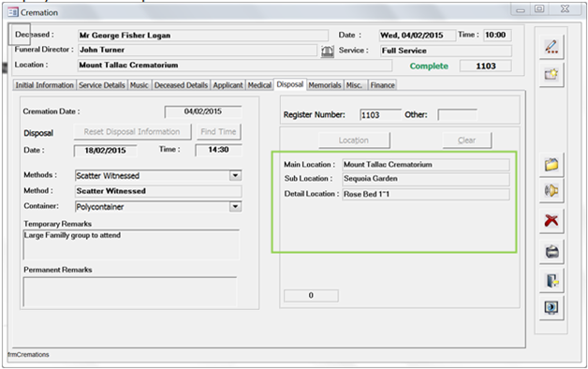588x369 pixels.
Task: Click the Sub Location field Sequoia Garden
Action: click(426, 179)
